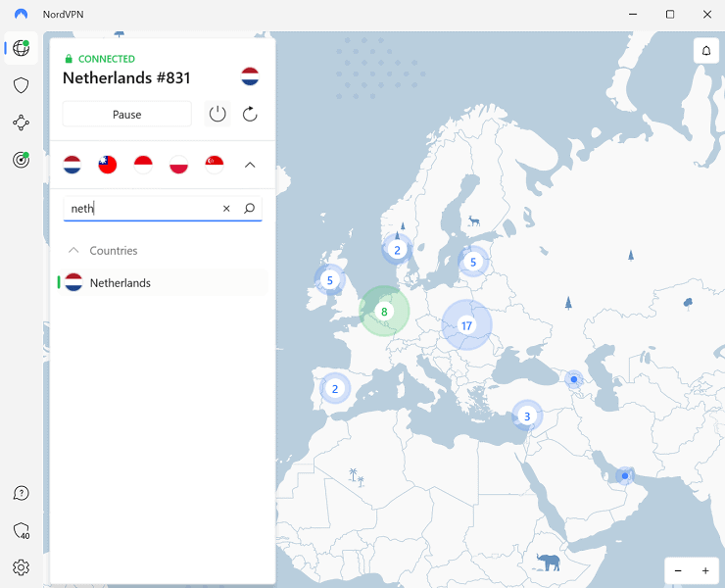Click the 'Netherlands #831' server name
The image size is (725, 588).
point(126,77)
